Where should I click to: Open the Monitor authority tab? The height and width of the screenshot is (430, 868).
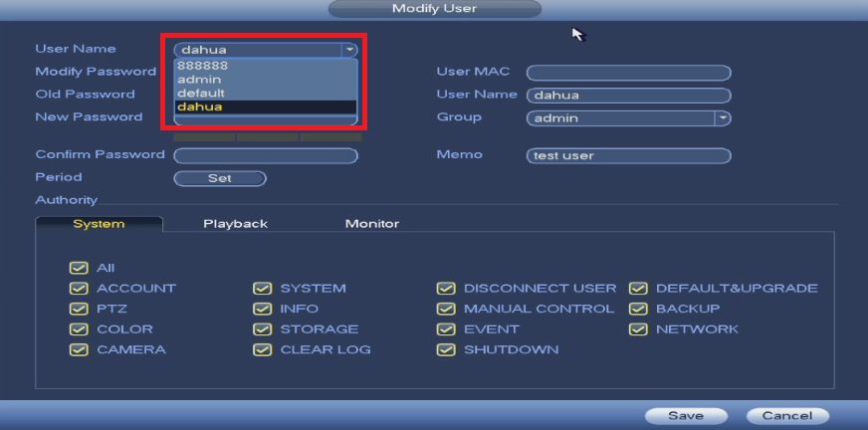(x=372, y=224)
